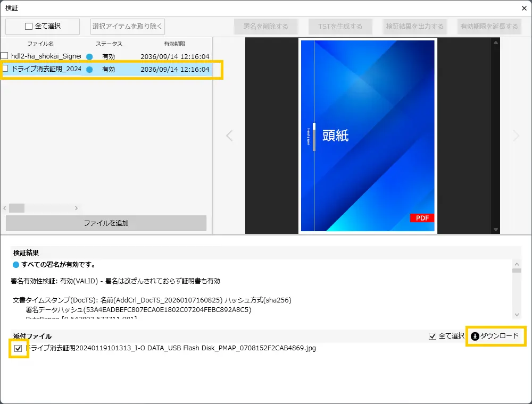This screenshot has width=532, height=404.
Task: Close the 検証 window
Action: (523, 8)
